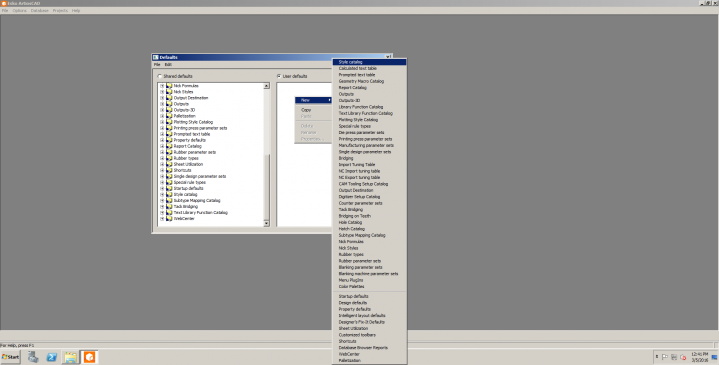Click the shared defaults list scrollbar down arrow
Viewport: 719px width, 365px height.
(x=266, y=223)
